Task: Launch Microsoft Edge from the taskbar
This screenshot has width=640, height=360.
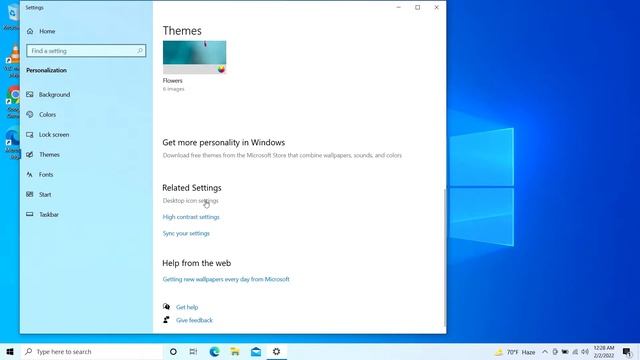Action: (x=214, y=351)
